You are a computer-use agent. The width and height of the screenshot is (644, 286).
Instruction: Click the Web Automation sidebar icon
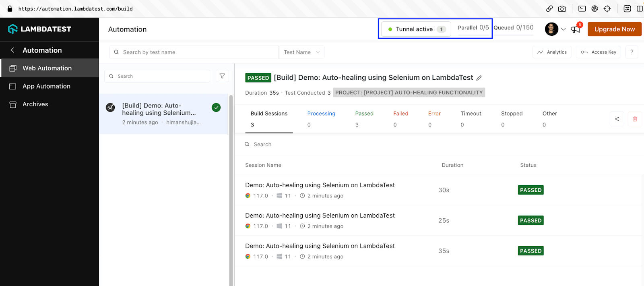13,68
